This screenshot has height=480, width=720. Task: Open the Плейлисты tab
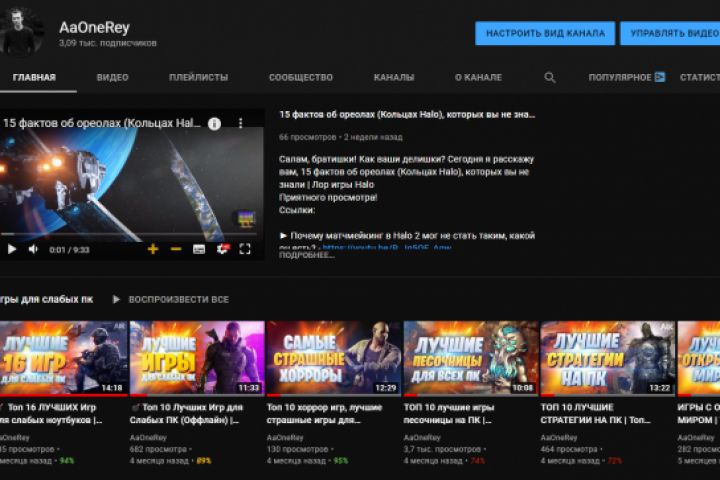(x=198, y=78)
